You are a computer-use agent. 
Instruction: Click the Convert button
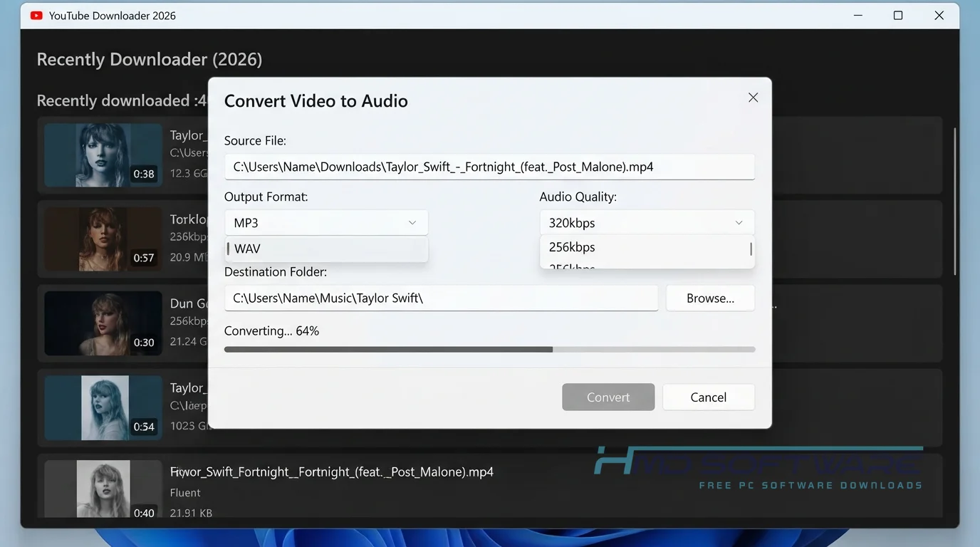pyautogui.click(x=608, y=397)
